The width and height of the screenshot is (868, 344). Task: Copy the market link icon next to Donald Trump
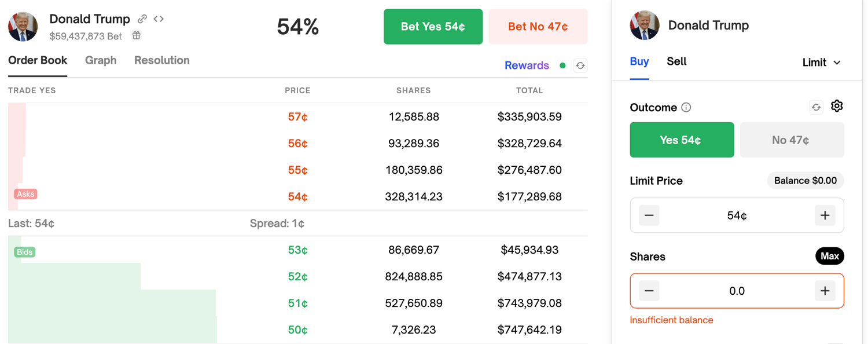click(x=142, y=19)
